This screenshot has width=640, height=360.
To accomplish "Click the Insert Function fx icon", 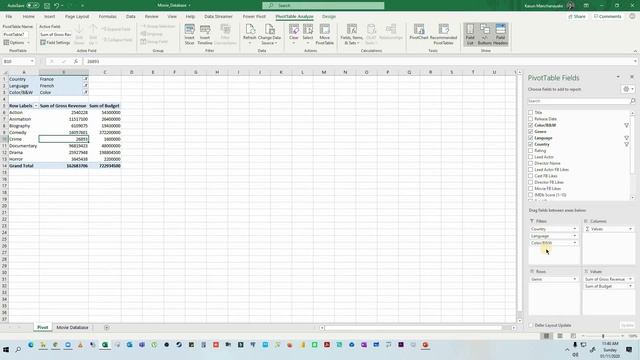I will 76,61.
